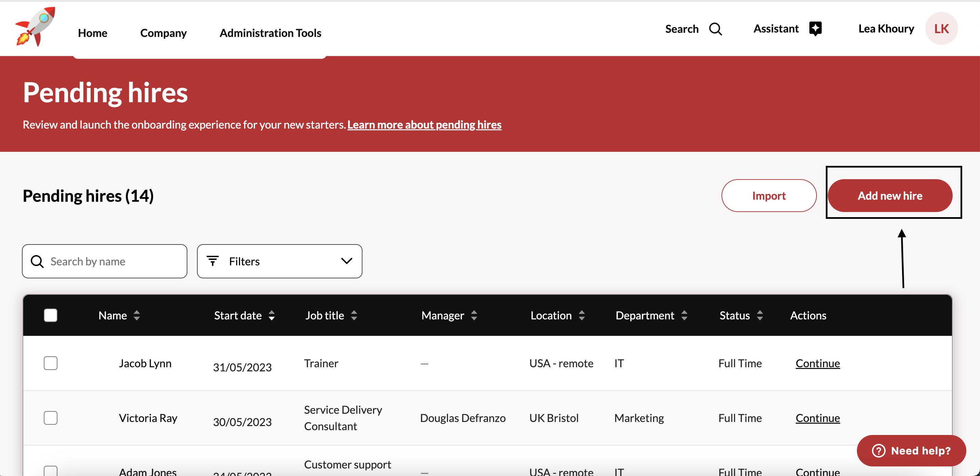This screenshot has height=476, width=980.
Task: Toggle the select-all header checkbox
Action: 51,315
